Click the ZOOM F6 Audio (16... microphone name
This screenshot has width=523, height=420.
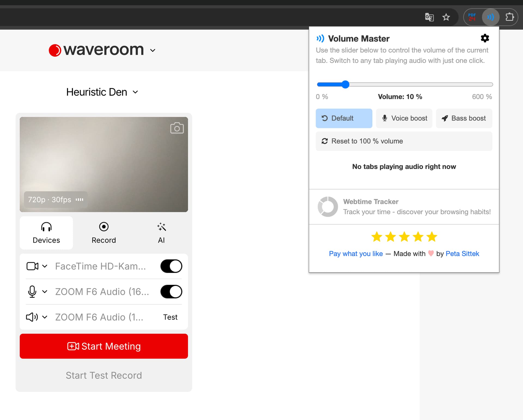[x=102, y=292]
